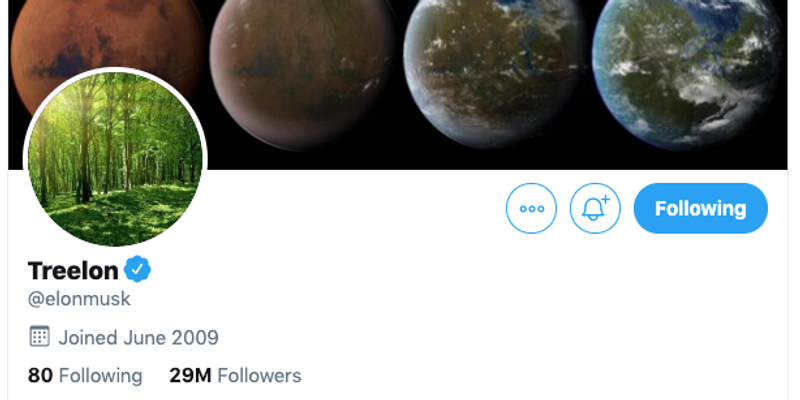The image size is (800, 400).
Task: Click the third partly green planet
Action: pyautogui.click(x=494, y=69)
